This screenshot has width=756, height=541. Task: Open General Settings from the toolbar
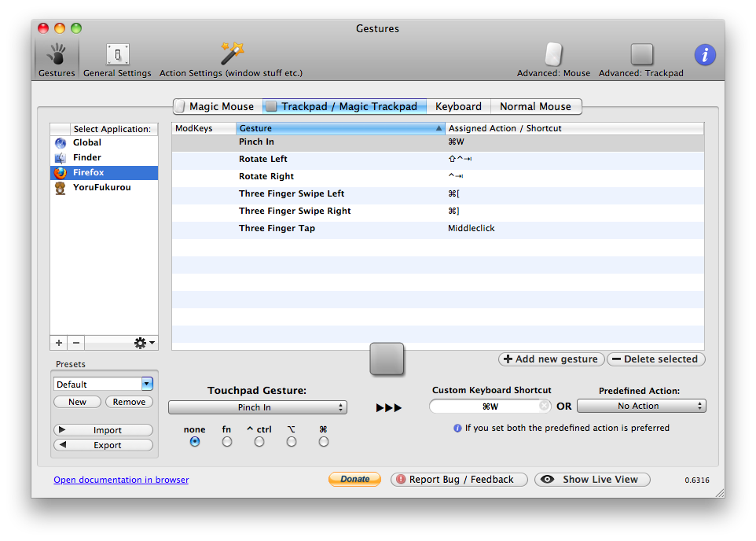tap(117, 61)
